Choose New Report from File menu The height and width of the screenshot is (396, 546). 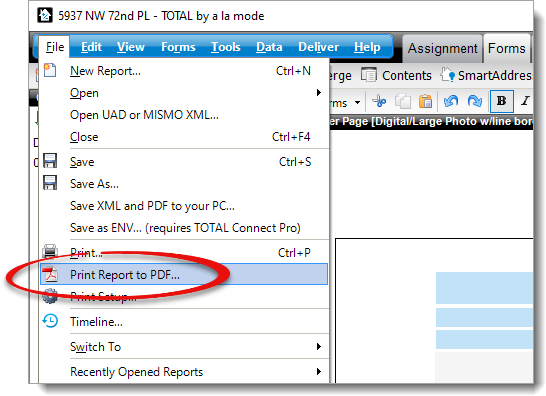tap(184, 71)
